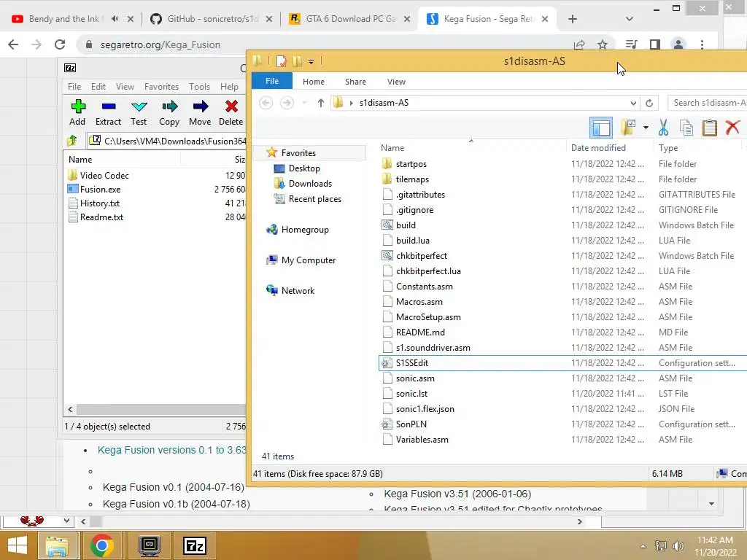
Task: Click the Explorer Copy icon
Action: [x=686, y=128]
